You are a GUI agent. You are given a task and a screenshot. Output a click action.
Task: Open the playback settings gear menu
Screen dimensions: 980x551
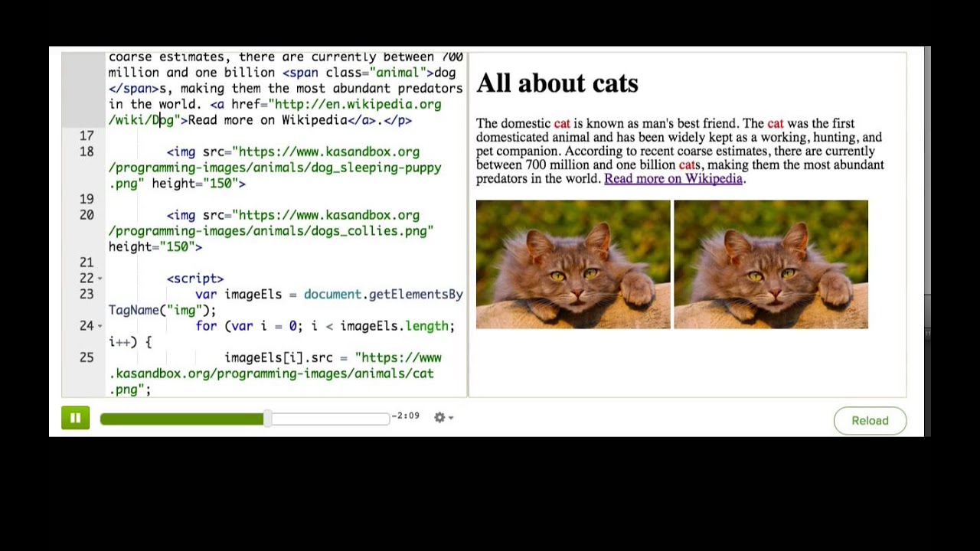point(443,417)
